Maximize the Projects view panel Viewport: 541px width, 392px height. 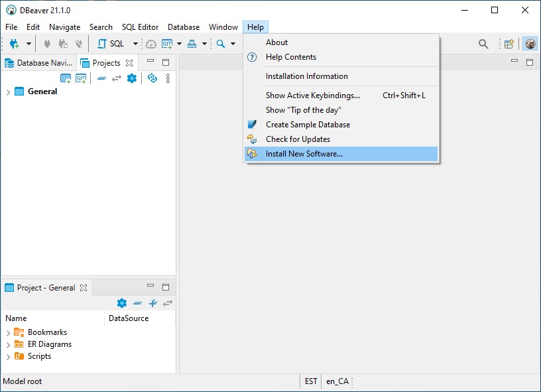point(166,62)
